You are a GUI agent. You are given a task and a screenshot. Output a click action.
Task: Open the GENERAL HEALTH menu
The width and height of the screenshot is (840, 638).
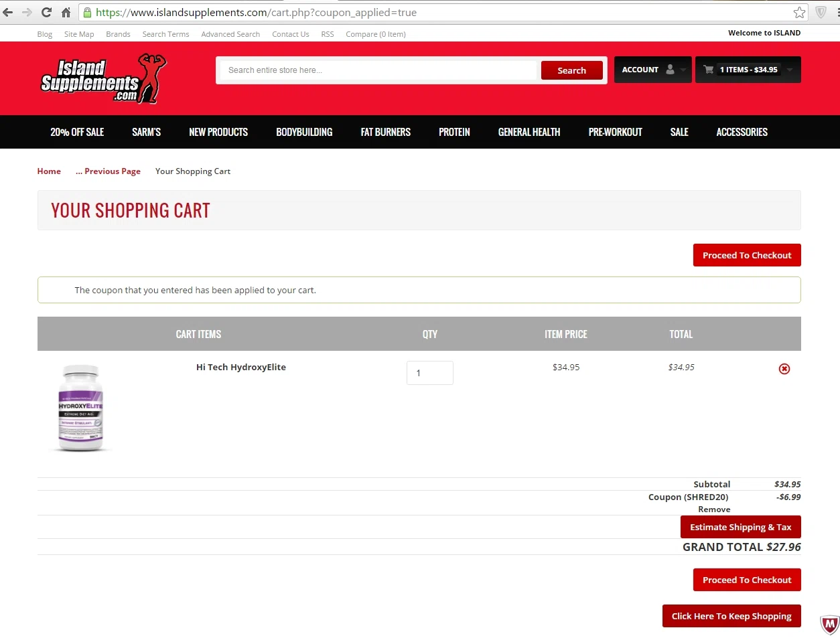(529, 132)
